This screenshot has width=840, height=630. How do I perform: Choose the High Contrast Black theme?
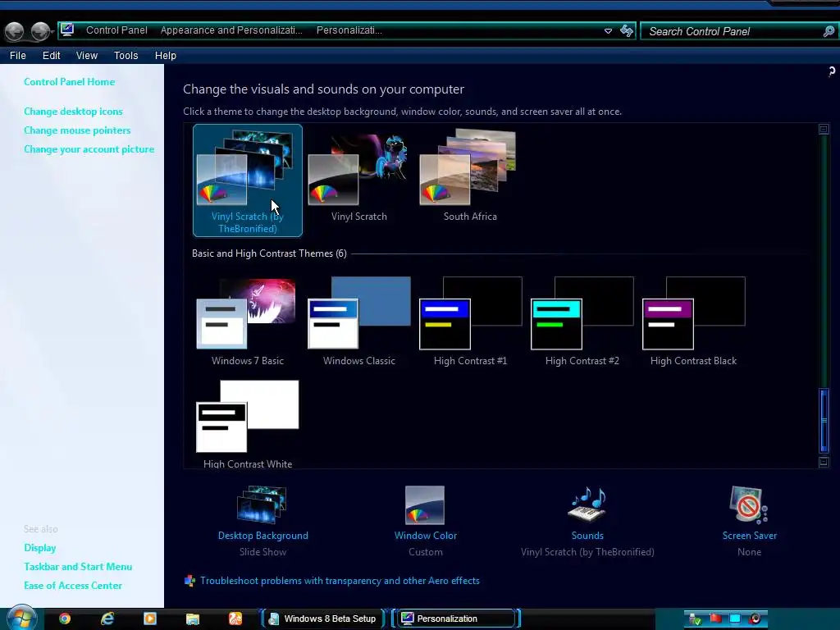click(x=694, y=322)
